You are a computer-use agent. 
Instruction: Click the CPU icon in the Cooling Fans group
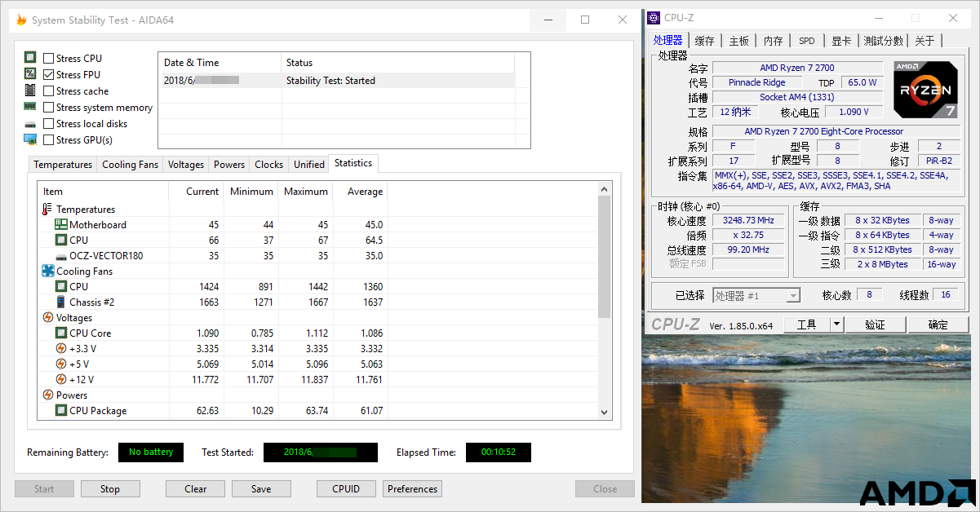(x=61, y=286)
